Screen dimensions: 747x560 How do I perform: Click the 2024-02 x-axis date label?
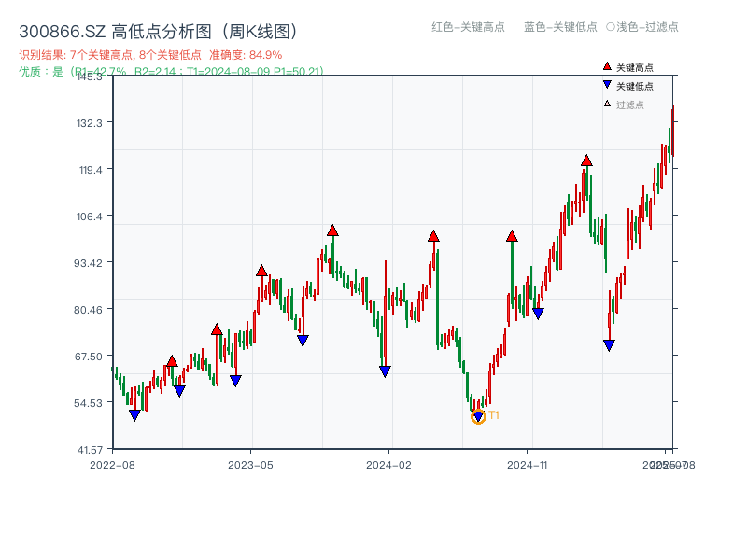pos(388,465)
